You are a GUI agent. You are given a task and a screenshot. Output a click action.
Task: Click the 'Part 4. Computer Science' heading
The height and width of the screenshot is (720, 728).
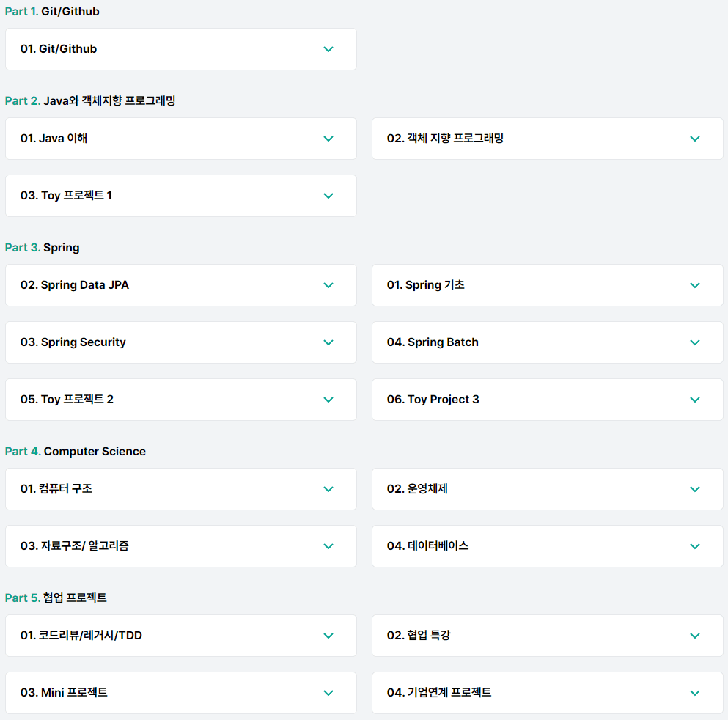(76, 451)
